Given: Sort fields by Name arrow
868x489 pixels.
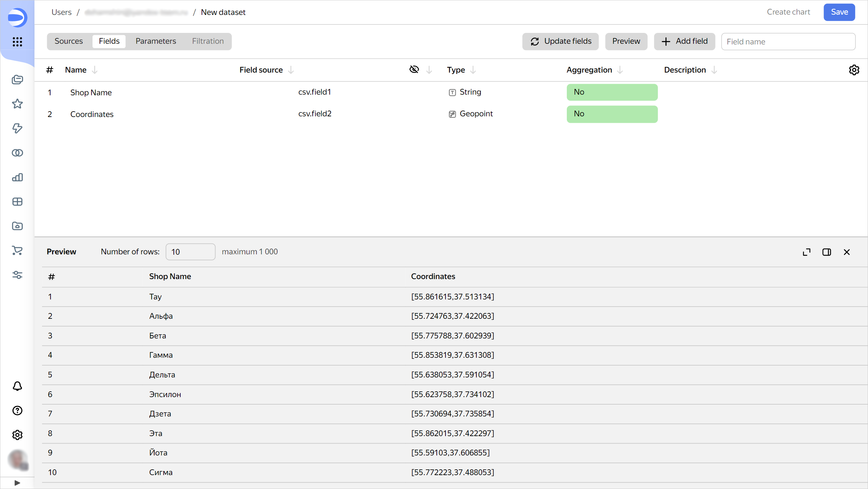Looking at the screenshot, I should pos(95,70).
